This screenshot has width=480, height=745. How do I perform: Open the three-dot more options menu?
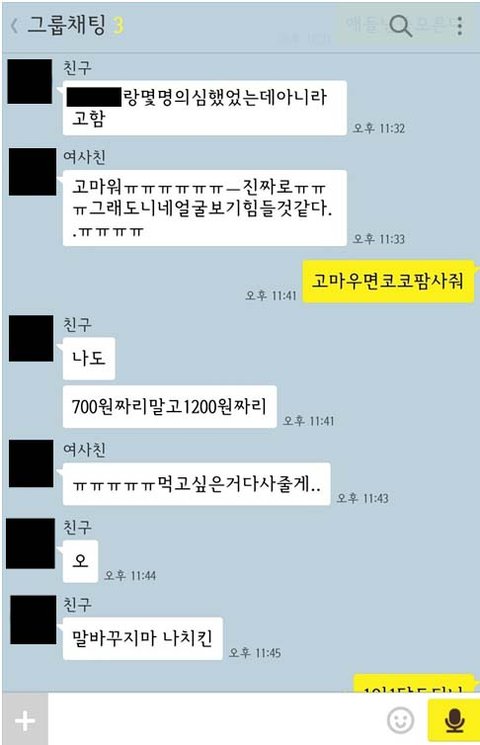pyautogui.click(x=459, y=26)
